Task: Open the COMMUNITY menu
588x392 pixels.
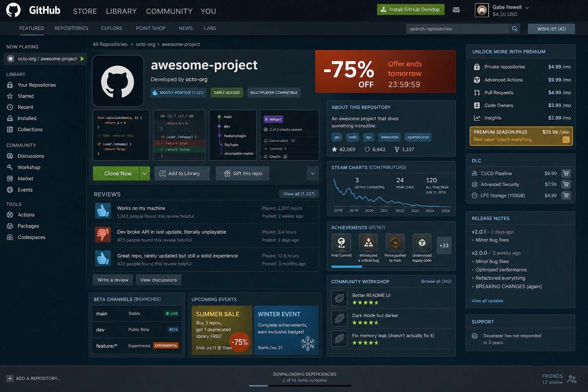Action: (x=169, y=11)
